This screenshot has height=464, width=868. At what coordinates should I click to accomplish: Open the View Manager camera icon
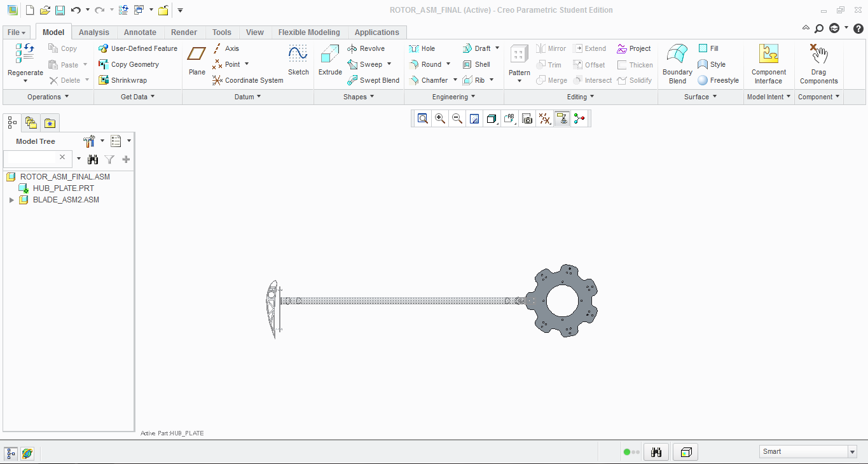(x=527, y=118)
